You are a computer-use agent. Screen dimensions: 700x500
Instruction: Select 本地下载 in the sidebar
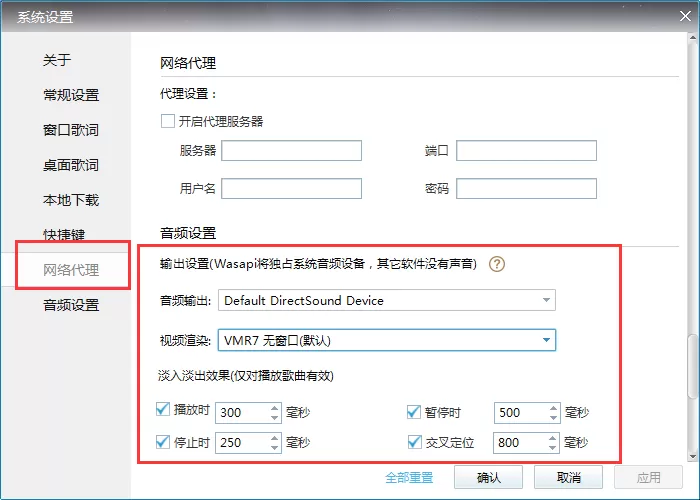71,200
